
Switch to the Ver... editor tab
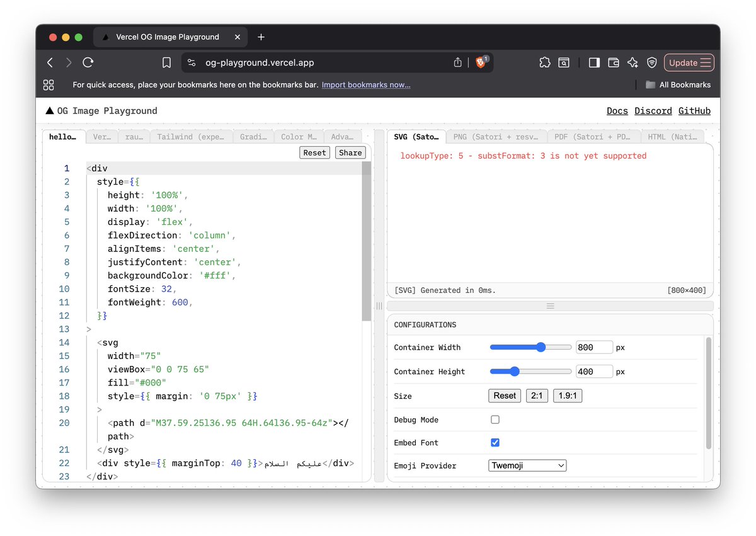[102, 137]
